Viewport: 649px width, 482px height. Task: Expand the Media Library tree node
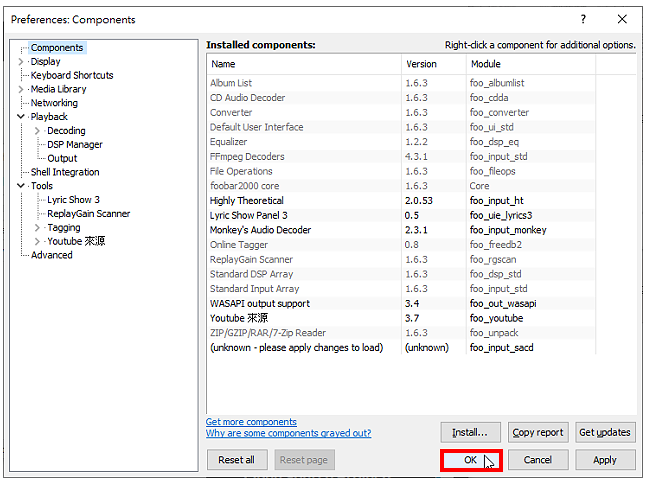[x=21, y=89]
